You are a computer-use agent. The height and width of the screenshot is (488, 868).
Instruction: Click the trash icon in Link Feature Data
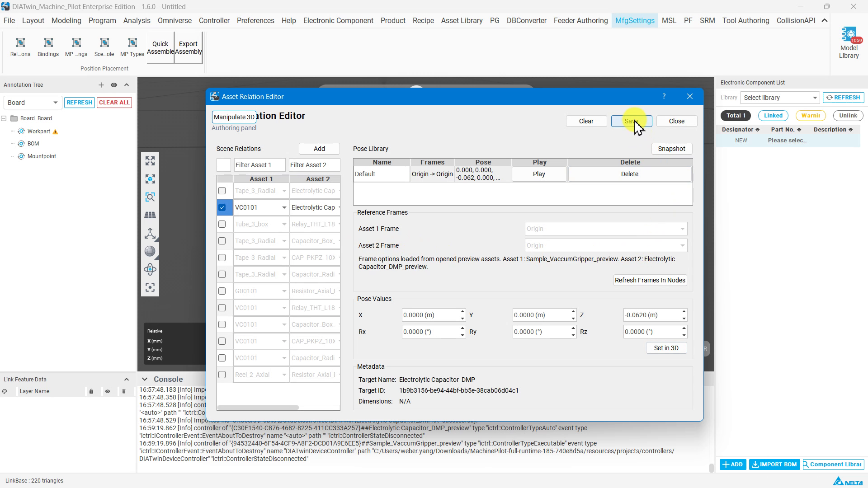(x=124, y=391)
